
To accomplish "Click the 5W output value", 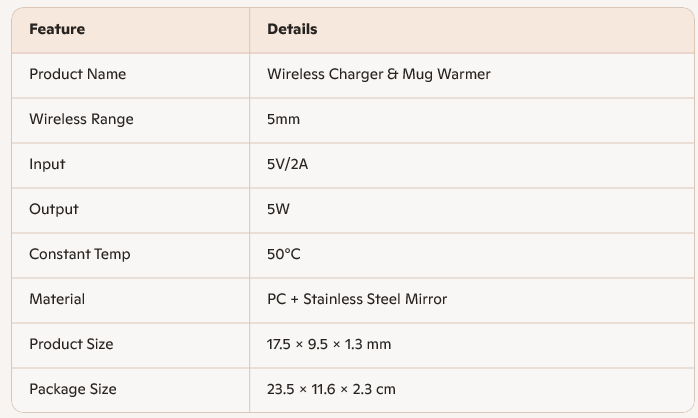I will click(278, 209).
